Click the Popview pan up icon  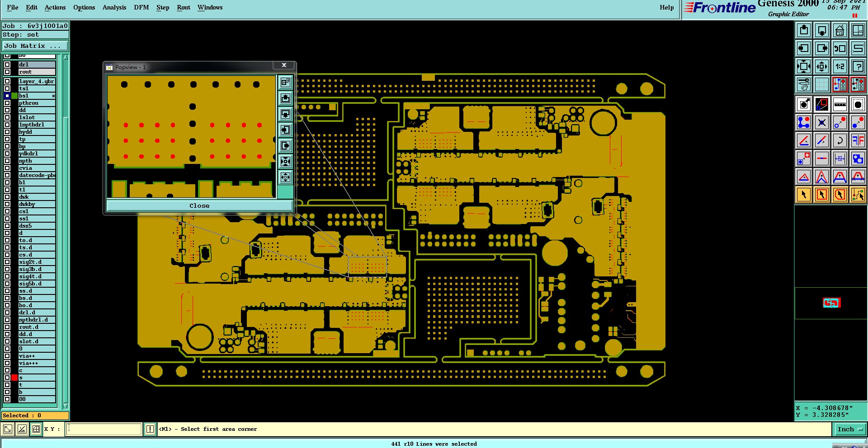click(x=285, y=98)
